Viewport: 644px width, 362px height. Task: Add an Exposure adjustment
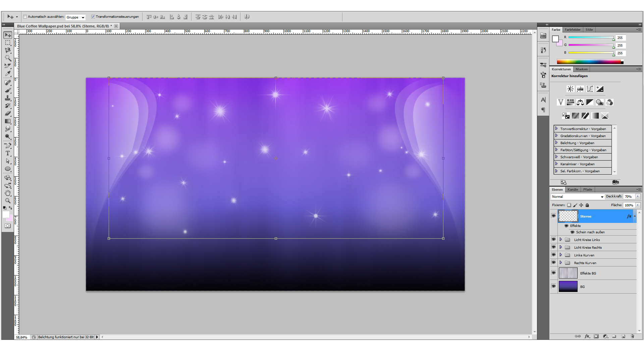600,89
